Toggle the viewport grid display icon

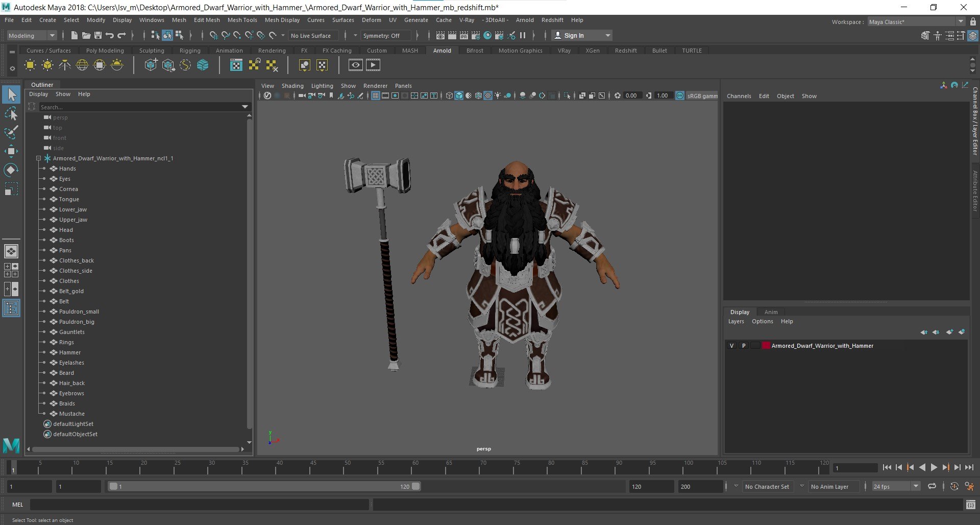(x=376, y=96)
